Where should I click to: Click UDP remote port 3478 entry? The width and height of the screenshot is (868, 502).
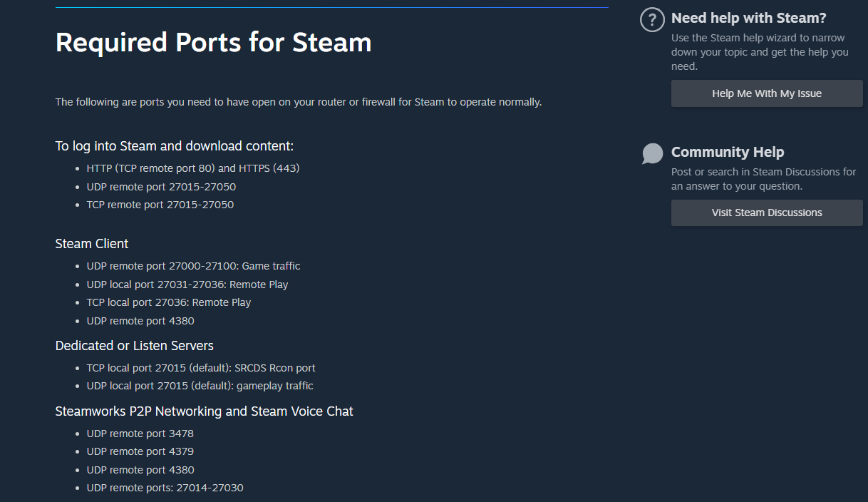coord(140,434)
